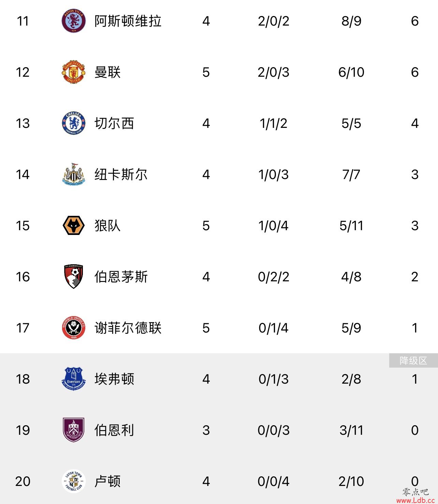Click the Manchester United club crest
This screenshot has width=438, height=504.
click(73, 72)
